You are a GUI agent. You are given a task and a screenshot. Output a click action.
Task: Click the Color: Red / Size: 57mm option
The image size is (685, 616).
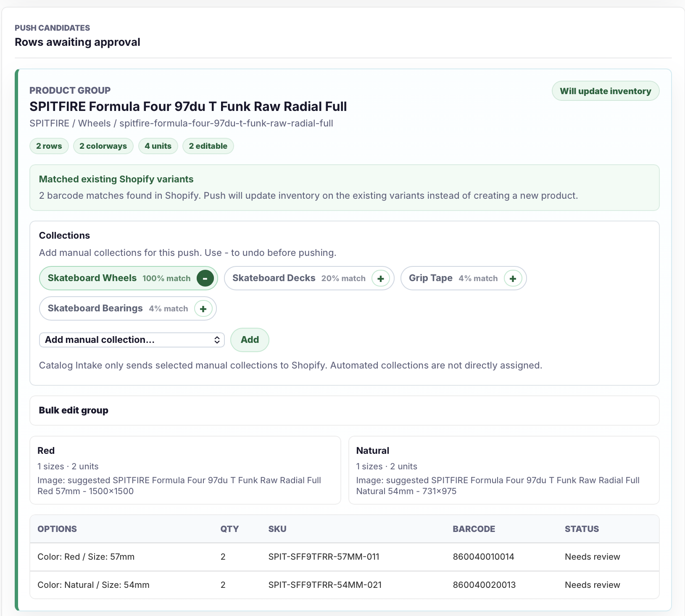pyautogui.click(x=86, y=557)
